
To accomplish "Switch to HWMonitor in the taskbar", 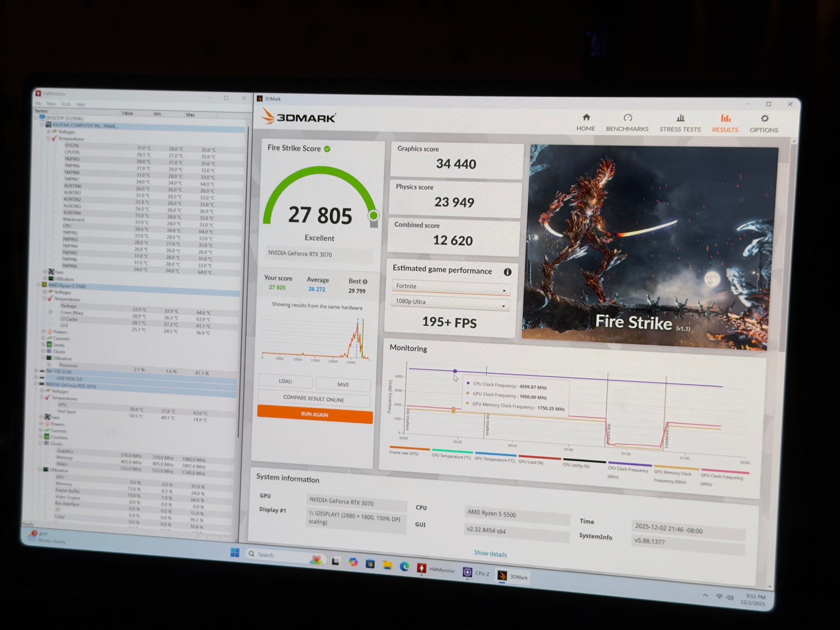I will pyautogui.click(x=436, y=569).
